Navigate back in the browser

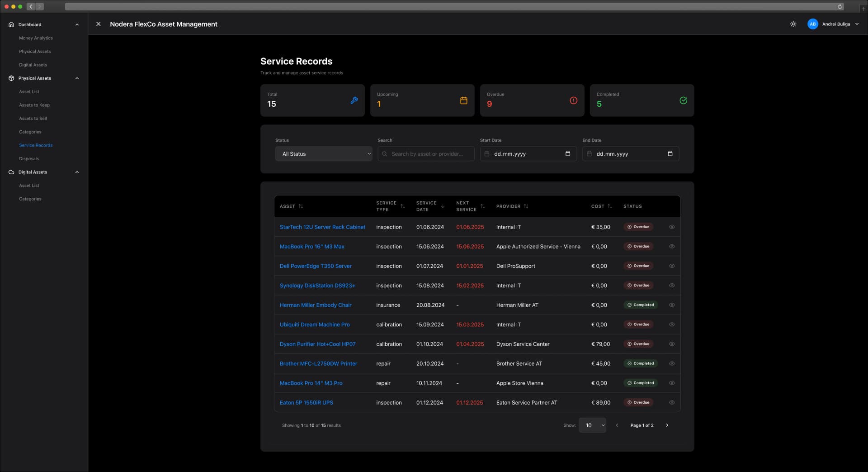pos(31,6)
